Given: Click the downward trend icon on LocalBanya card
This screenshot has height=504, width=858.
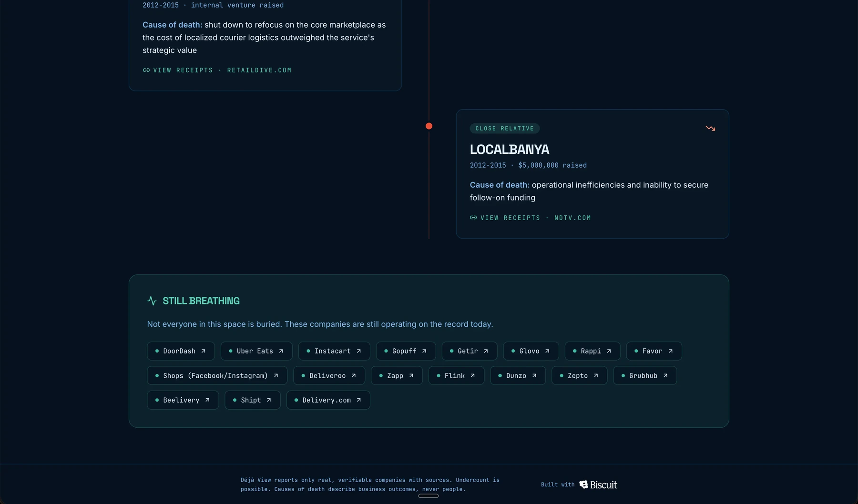Looking at the screenshot, I should pos(710,128).
